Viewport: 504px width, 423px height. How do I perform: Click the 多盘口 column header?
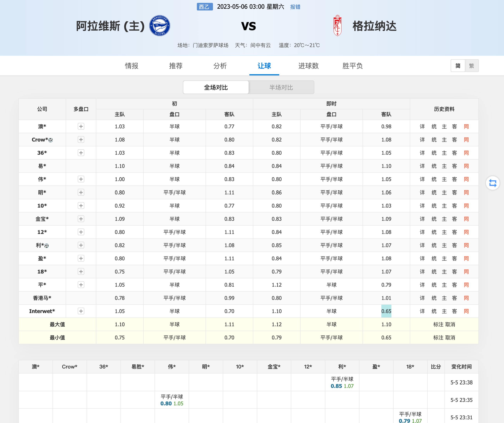click(x=81, y=109)
